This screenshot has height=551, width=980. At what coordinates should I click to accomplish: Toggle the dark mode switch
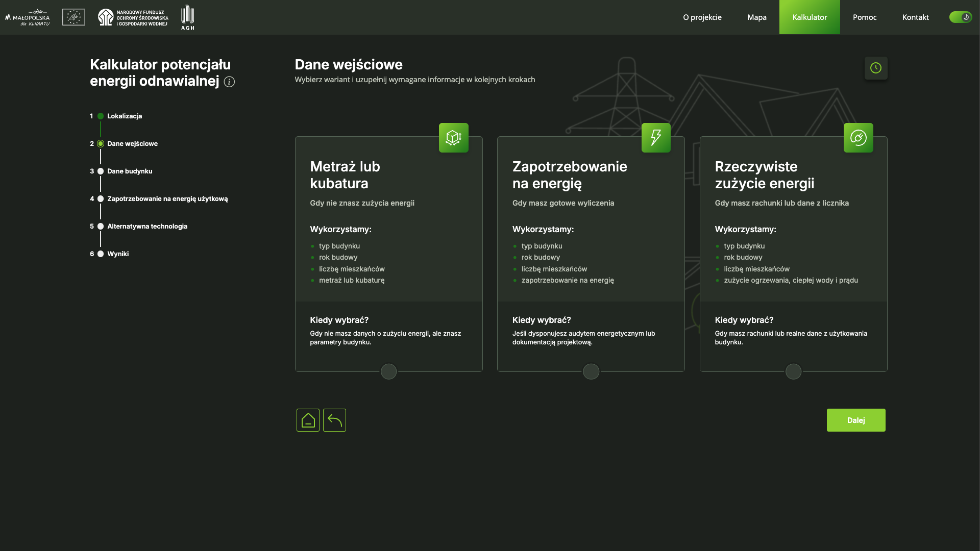coord(960,17)
